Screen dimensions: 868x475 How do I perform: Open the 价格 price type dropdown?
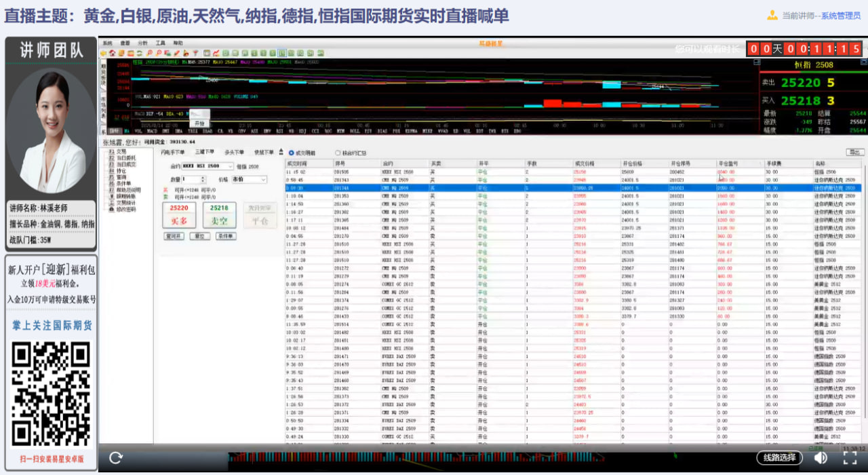click(x=262, y=179)
